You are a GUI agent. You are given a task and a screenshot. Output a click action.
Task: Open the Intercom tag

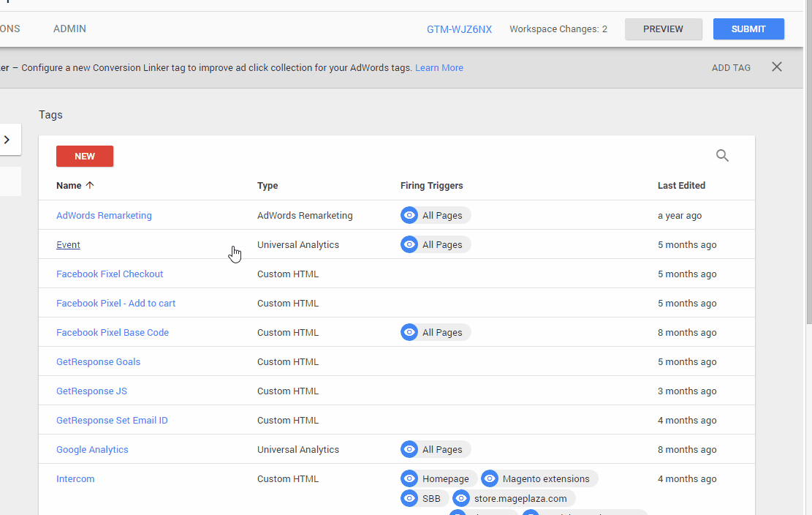coord(75,478)
